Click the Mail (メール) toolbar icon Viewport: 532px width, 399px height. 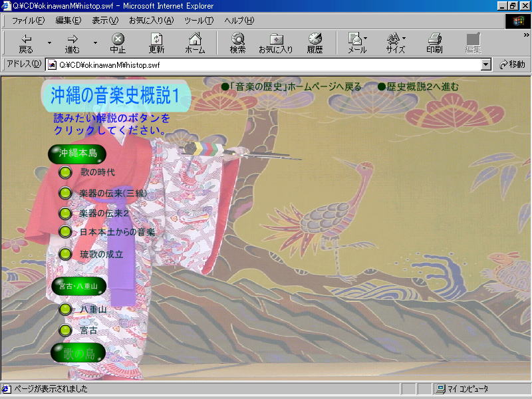(357, 43)
